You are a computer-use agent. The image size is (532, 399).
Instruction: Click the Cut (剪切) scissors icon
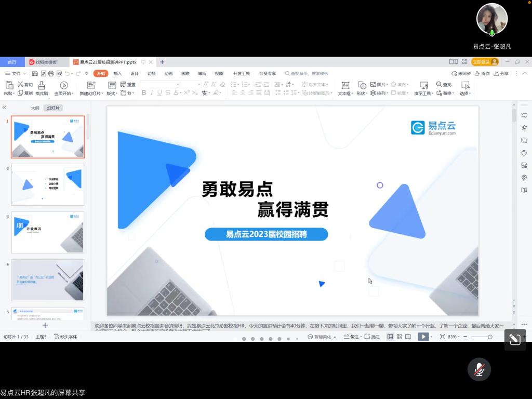pyautogui.click(x=20, y=84)
